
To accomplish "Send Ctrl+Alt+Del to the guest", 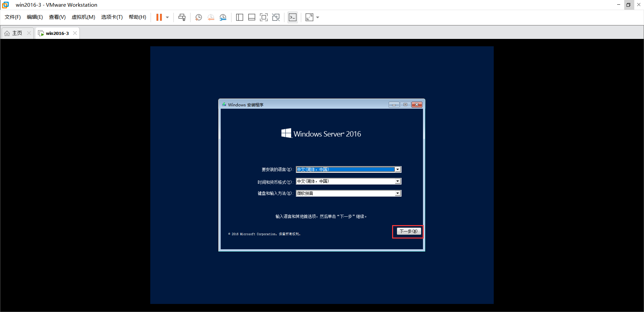I will click(x=182, y=17).
